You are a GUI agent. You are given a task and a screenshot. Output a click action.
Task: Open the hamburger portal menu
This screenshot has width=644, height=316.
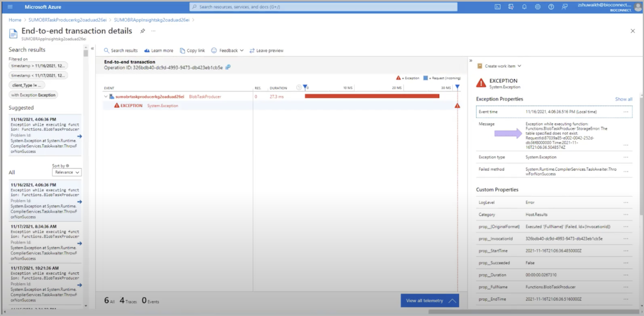pos(10,7)
